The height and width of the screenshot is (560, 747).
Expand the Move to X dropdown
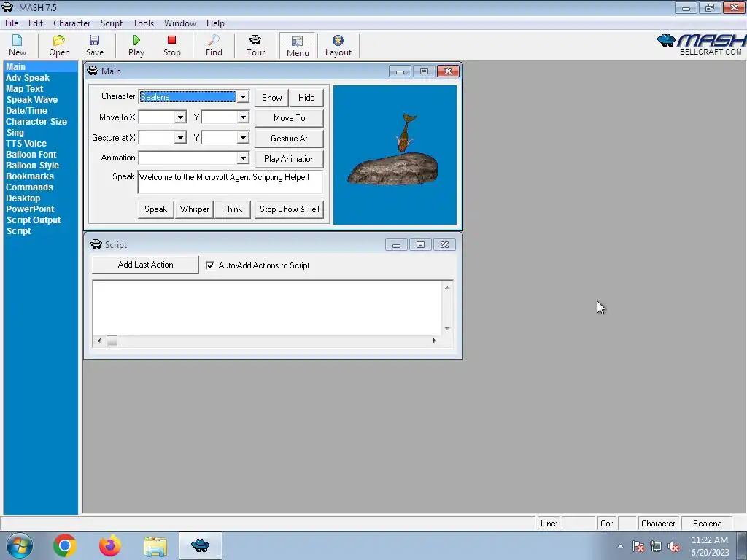tap(180, 117)
